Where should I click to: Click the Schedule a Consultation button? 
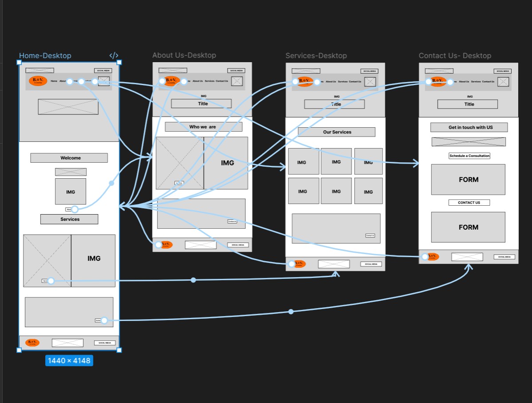click(x=469, y=156)
